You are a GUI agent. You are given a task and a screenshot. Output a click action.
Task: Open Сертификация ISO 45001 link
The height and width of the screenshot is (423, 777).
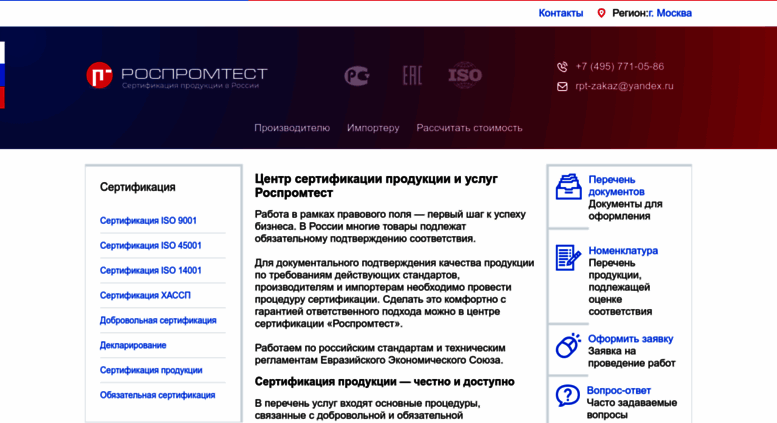point(151,245)
